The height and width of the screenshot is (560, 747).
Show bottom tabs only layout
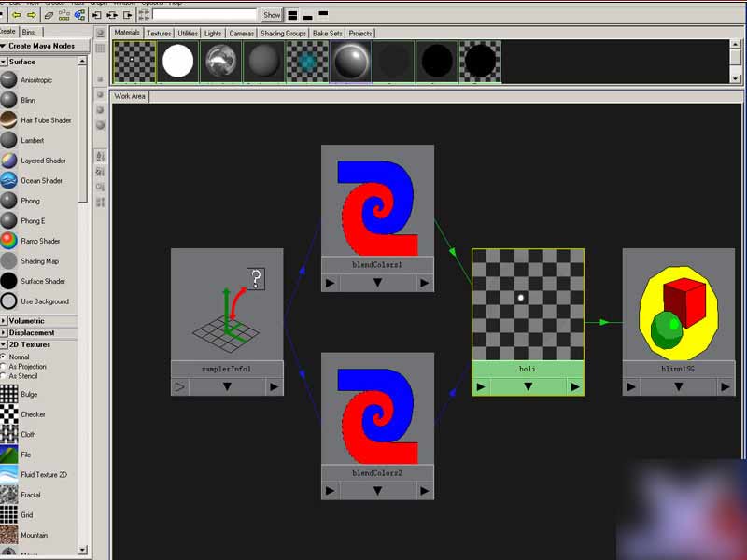308,17
